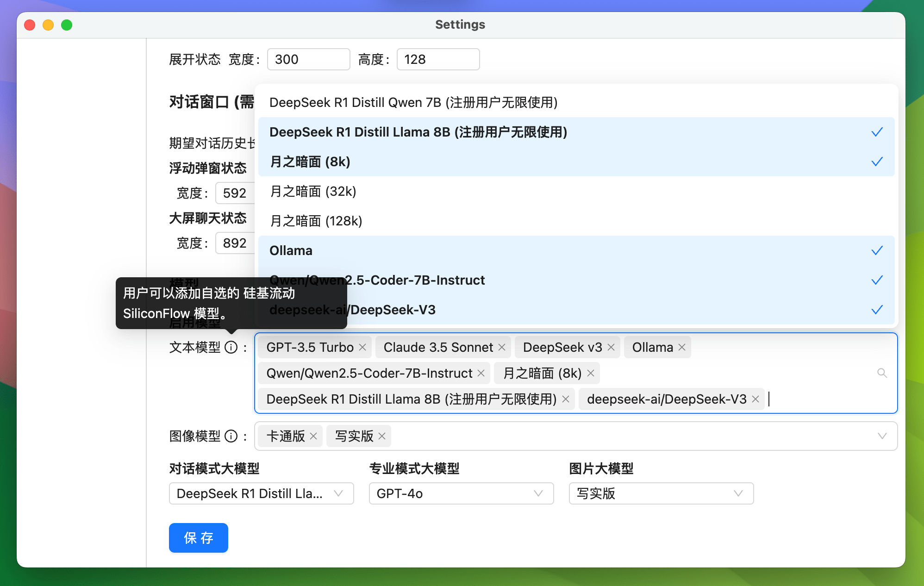Edit the 浮动弹窗状态 宽度 field showing 592

(235, 193)
